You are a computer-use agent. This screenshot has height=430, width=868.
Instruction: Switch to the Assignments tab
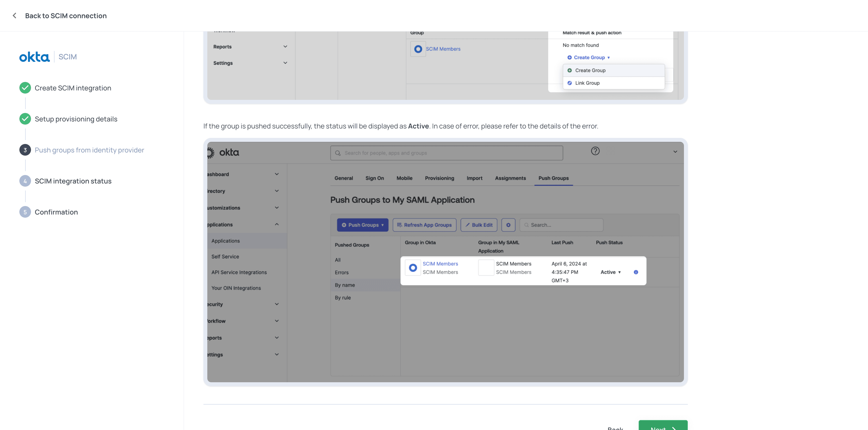(510, 178)
